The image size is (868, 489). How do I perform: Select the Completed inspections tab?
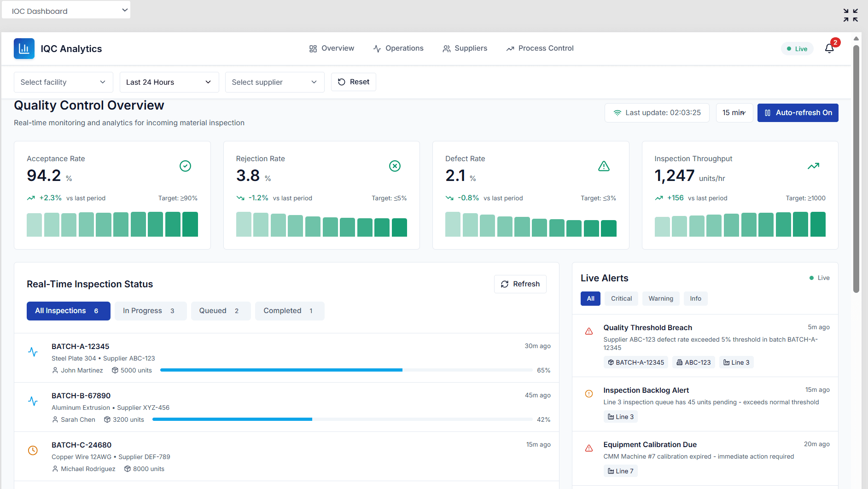[x=290, y=311]
